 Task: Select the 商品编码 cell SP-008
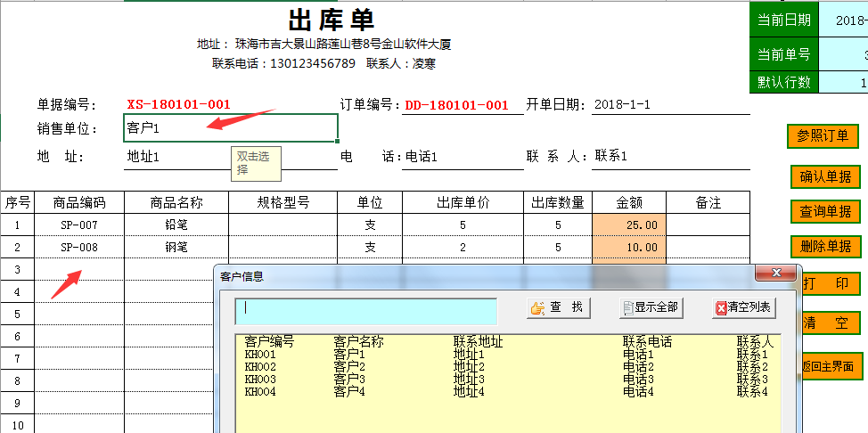pyautogui.click(x=79, y=248)
